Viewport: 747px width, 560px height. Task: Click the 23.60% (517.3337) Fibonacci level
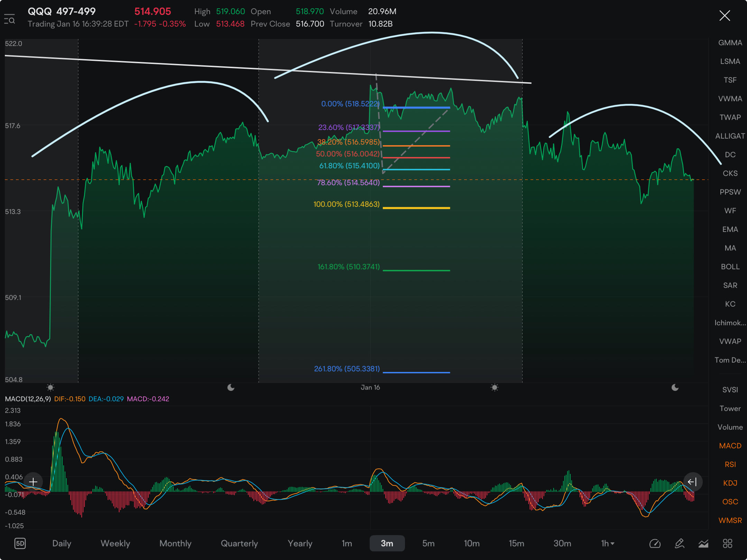[x=349, y=127]
